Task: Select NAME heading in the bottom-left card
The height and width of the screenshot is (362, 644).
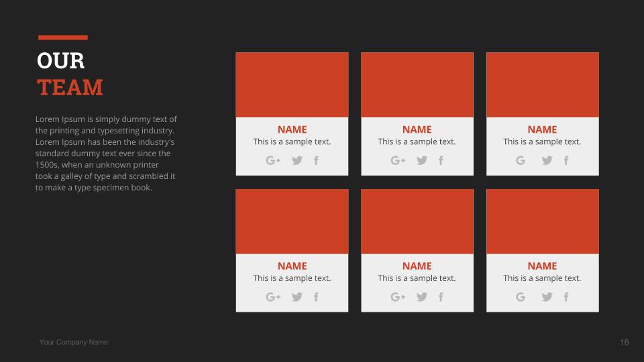Action: (292, 266)
